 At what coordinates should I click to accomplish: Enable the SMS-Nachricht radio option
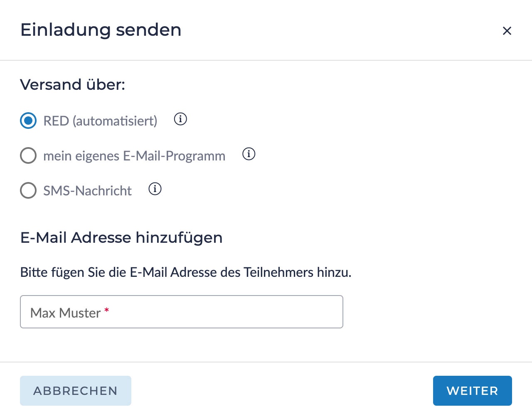[x=28, y=191]
